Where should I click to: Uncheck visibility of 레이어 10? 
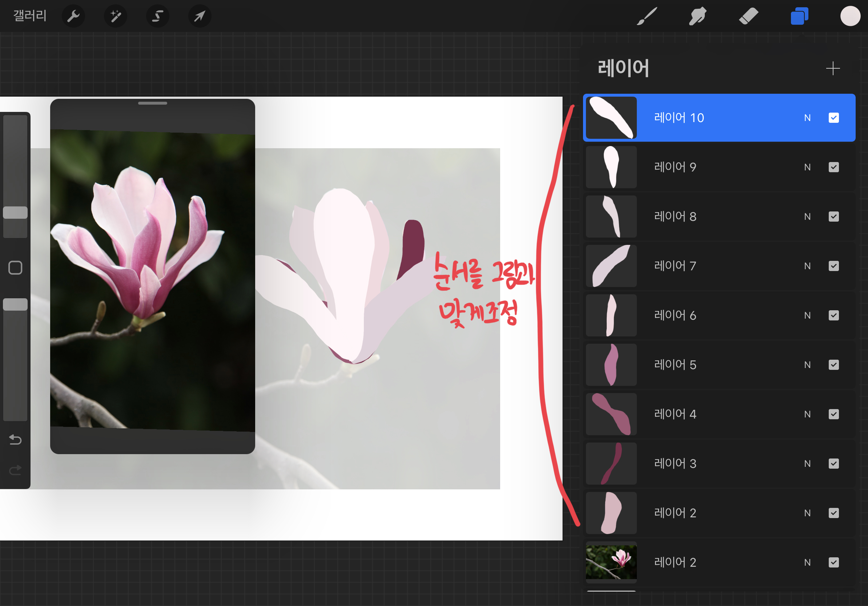833,118
